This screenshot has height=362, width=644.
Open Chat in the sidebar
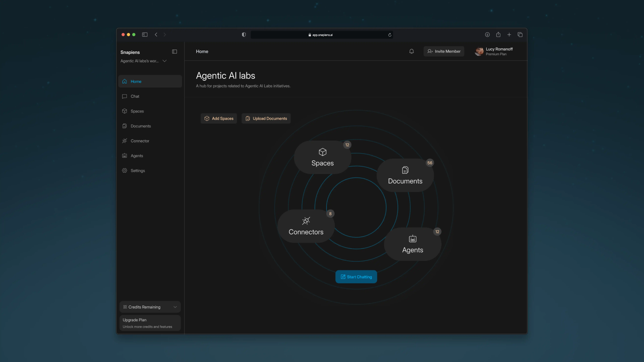135,96
